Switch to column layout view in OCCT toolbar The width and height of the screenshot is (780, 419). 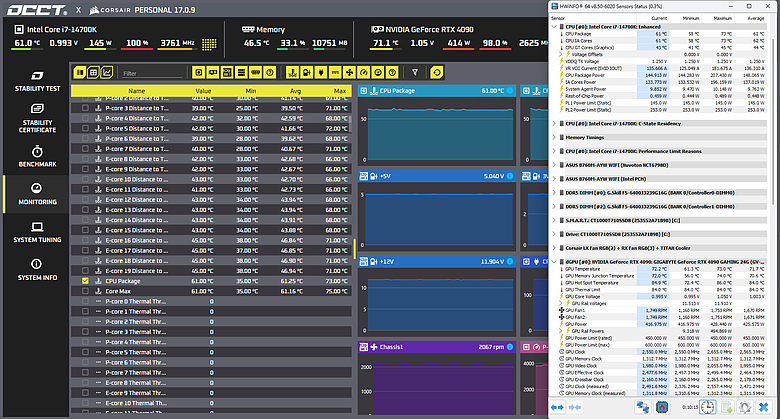tap(80, 73)
